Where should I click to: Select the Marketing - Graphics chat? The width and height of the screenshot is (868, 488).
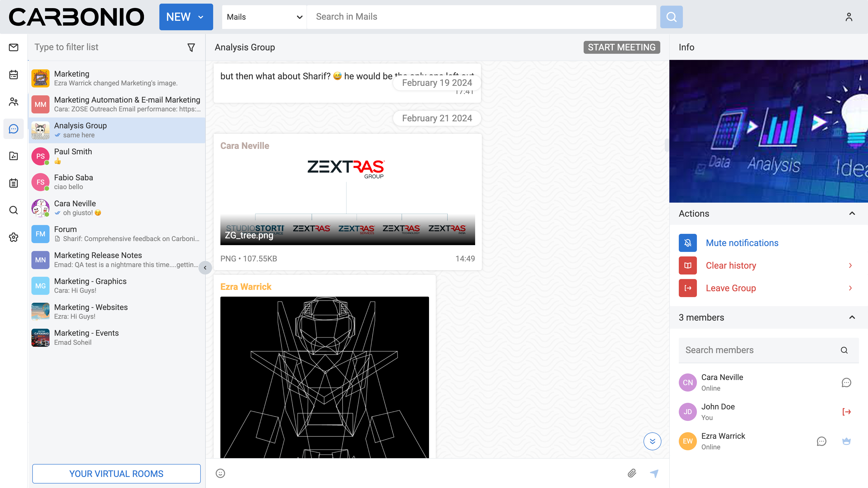(x=117, y=286)
